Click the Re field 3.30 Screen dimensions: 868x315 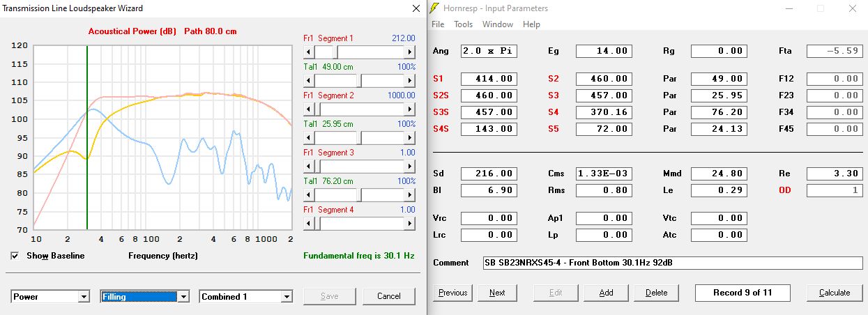pyautogui.click(x=834, y=174)
